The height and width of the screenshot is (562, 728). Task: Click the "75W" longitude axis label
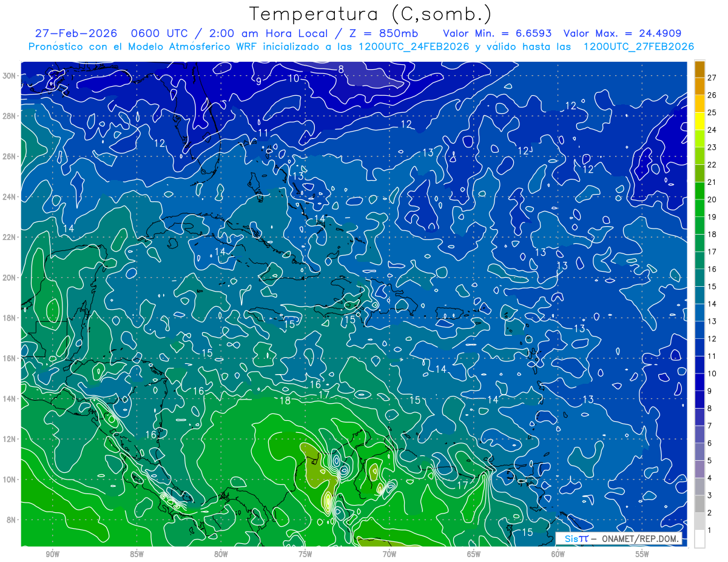[305, 554]
